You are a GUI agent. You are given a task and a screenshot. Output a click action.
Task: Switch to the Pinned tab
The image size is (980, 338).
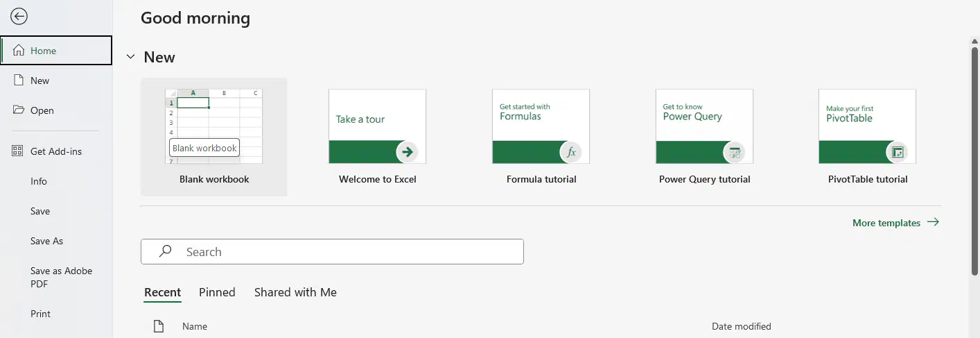pos(217,292)
